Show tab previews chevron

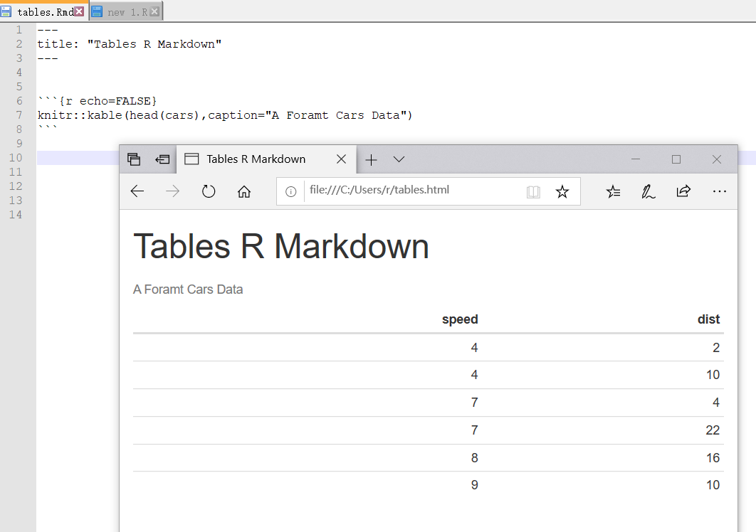coord(399,159)
